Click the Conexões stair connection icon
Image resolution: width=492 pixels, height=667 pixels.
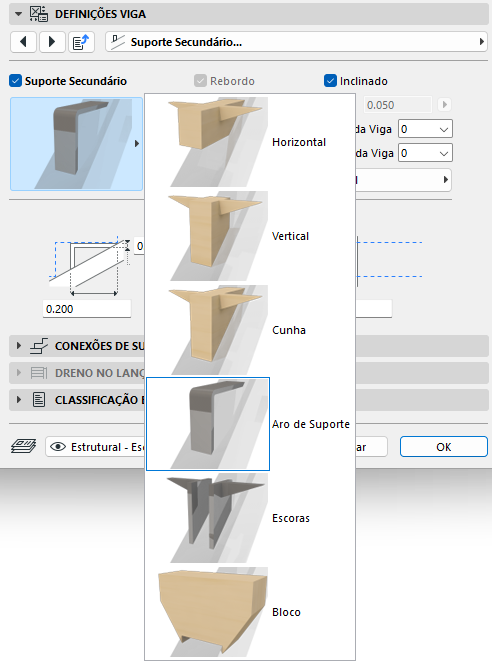(39, 346)
